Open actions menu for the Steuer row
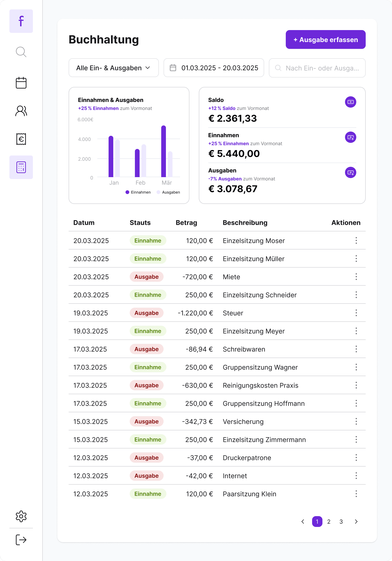Viewport: 392px width, 561px height. coord(356,313)
